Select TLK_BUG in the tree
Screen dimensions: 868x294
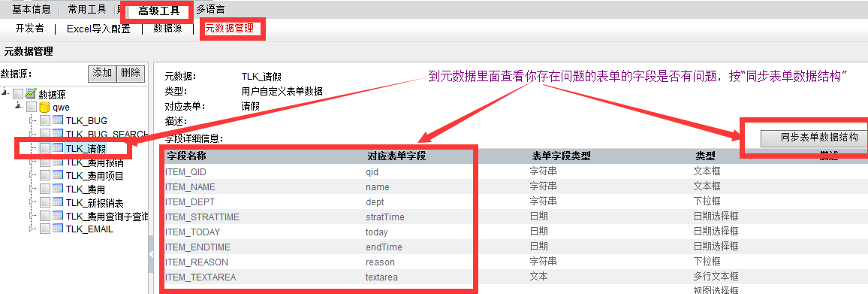(x=86, y=120)
